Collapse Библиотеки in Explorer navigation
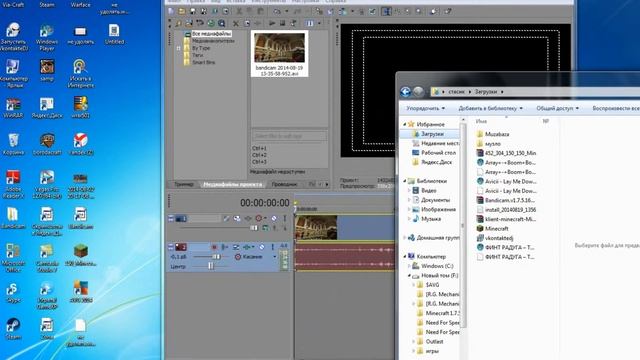The image size is (640, 360). tap(405, 181)
